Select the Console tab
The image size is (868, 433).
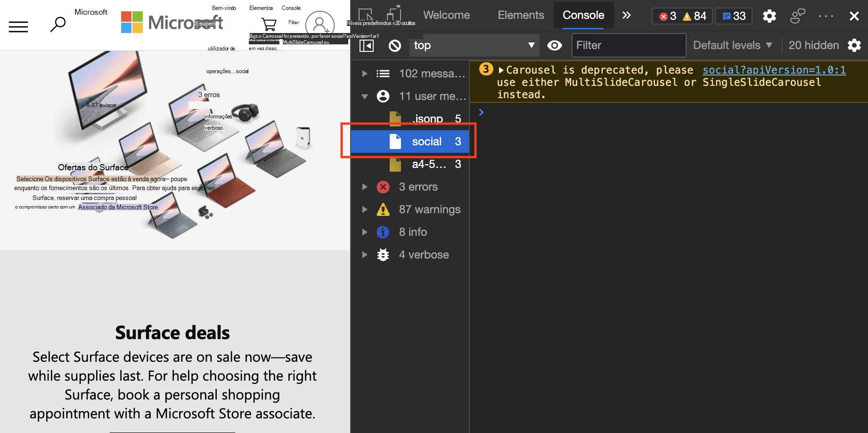583,15
